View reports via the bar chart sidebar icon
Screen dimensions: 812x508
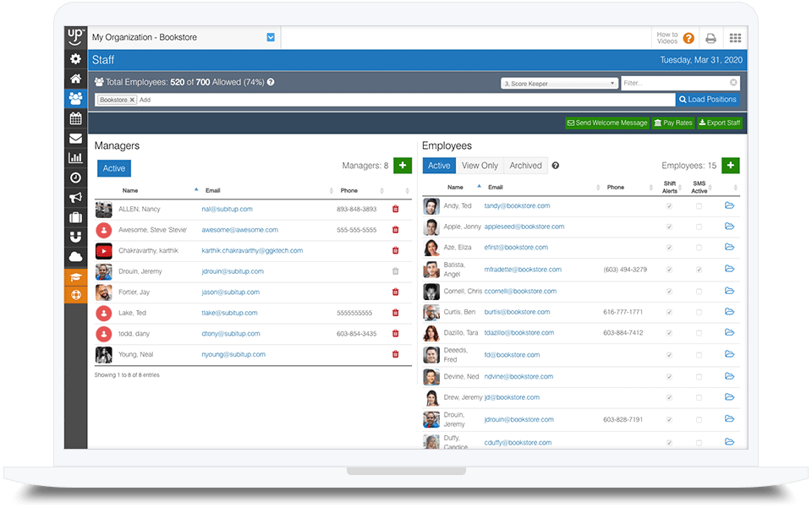[74, 158]
